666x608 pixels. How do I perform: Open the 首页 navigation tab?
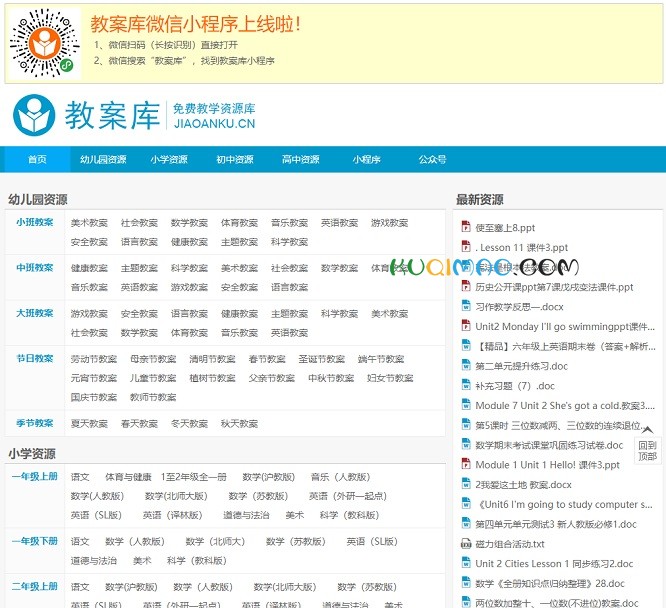coord(37,159)
